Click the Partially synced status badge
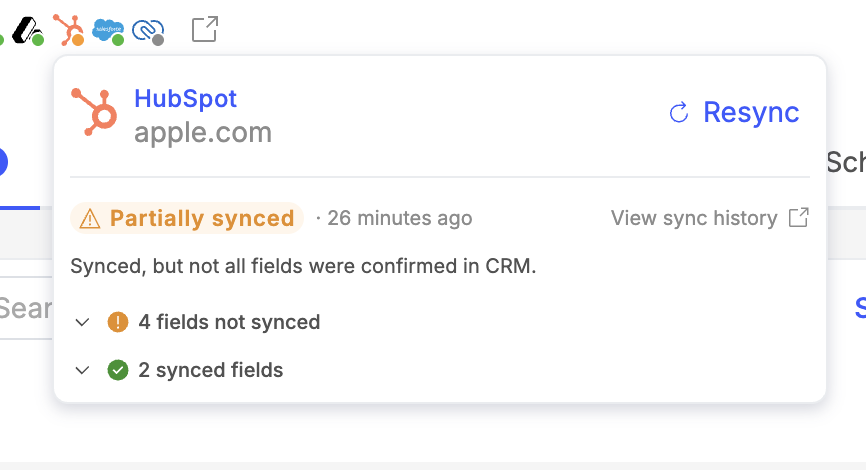 (187, 218)
